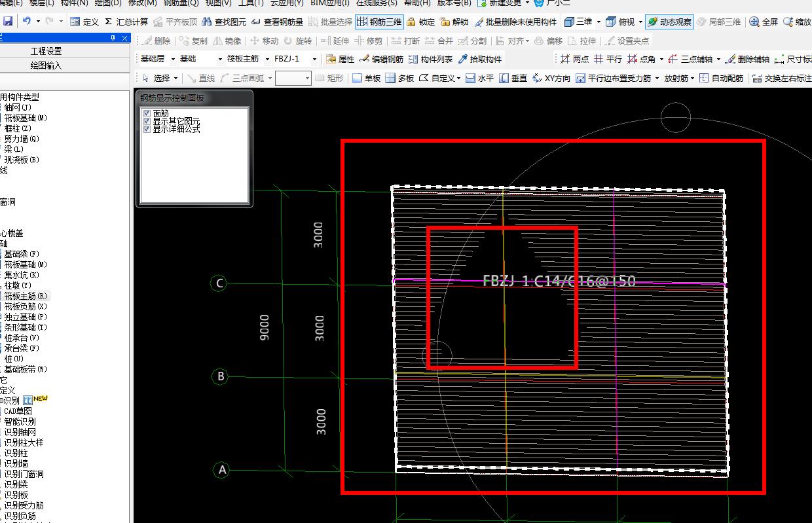Close the left navigation panel

point(125,39)
